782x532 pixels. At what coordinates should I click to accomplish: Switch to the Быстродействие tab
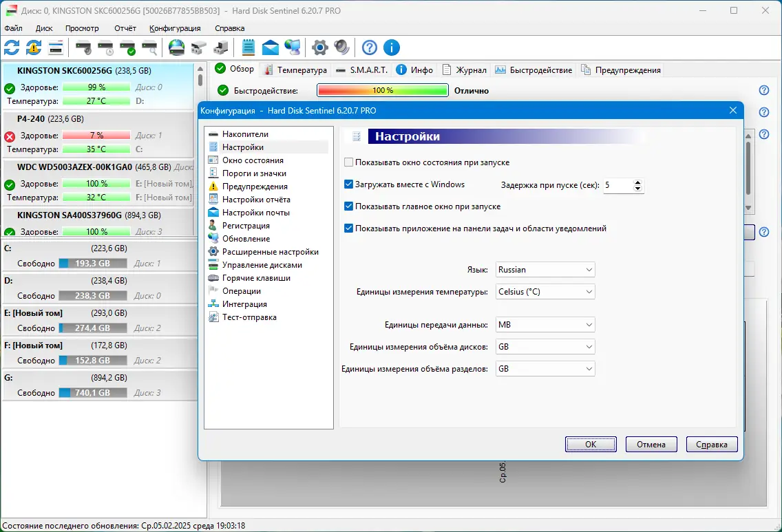[x=533, y=70]
